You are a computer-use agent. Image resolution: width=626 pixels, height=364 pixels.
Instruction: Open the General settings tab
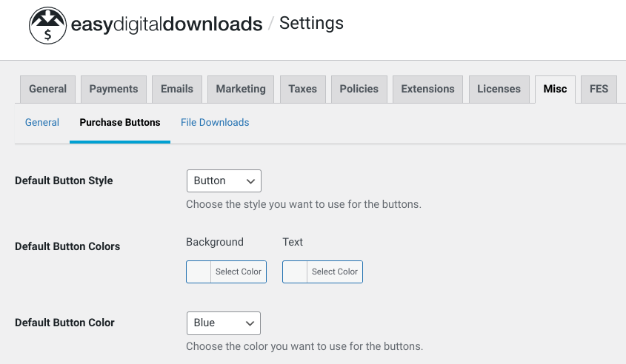click(x=47, y=89)
